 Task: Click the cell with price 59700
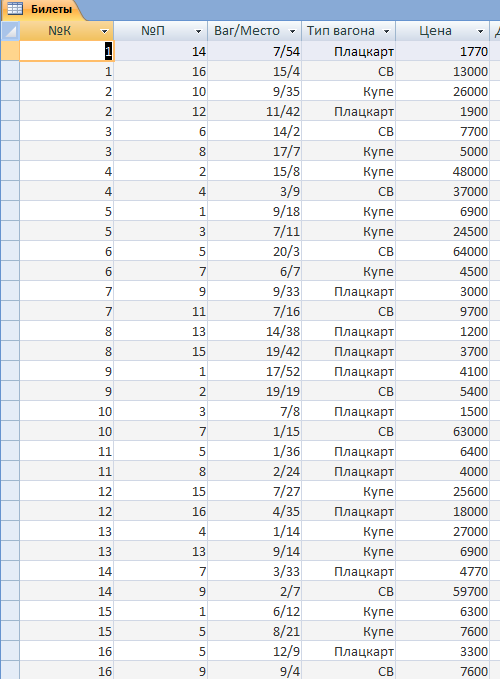click(x=442, y=591)
